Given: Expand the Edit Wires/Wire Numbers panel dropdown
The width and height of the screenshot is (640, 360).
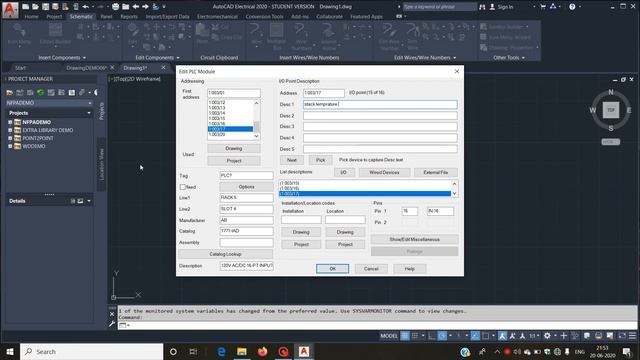Looking at the screenshot, I should coord(424,58).
